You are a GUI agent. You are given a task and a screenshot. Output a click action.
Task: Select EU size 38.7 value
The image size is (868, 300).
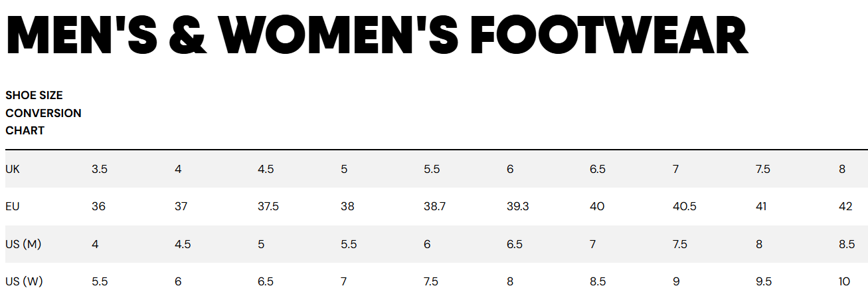[434, 206]
